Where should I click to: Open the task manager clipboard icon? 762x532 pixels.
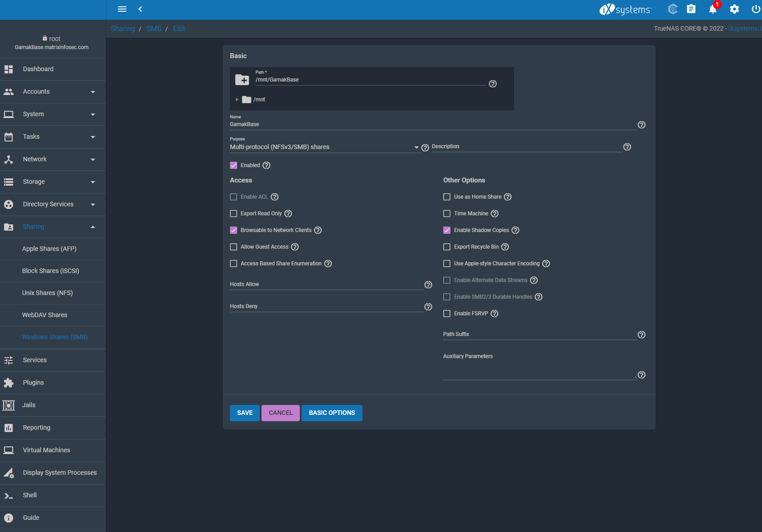click(x=691, y=9)
